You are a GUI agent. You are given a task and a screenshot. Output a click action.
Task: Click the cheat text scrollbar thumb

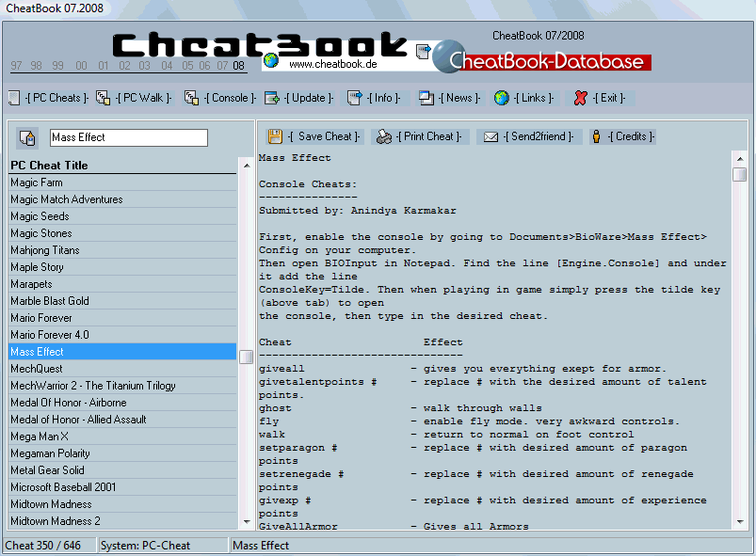pyautogui.click(x=740, y=174)
